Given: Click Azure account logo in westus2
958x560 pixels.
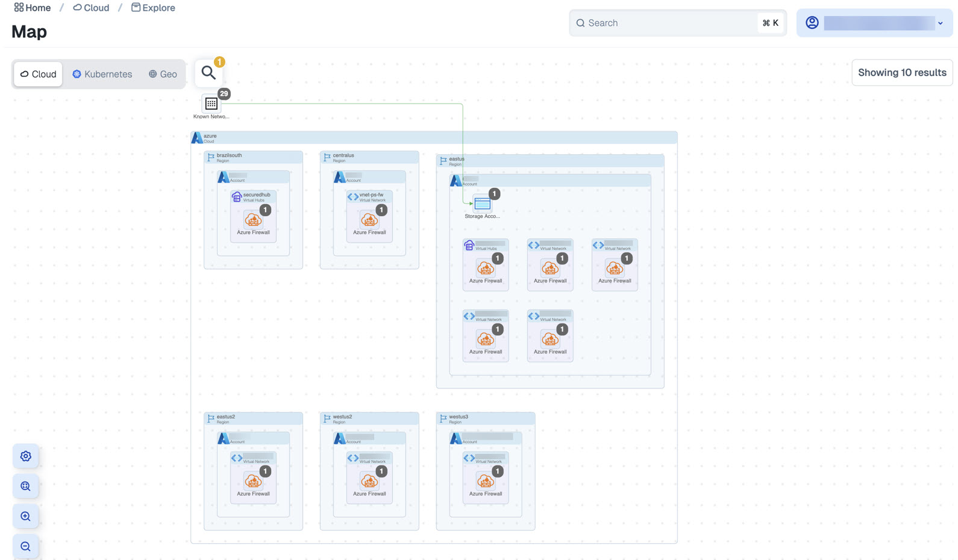Looking at the screenshot, I should 340,438.
